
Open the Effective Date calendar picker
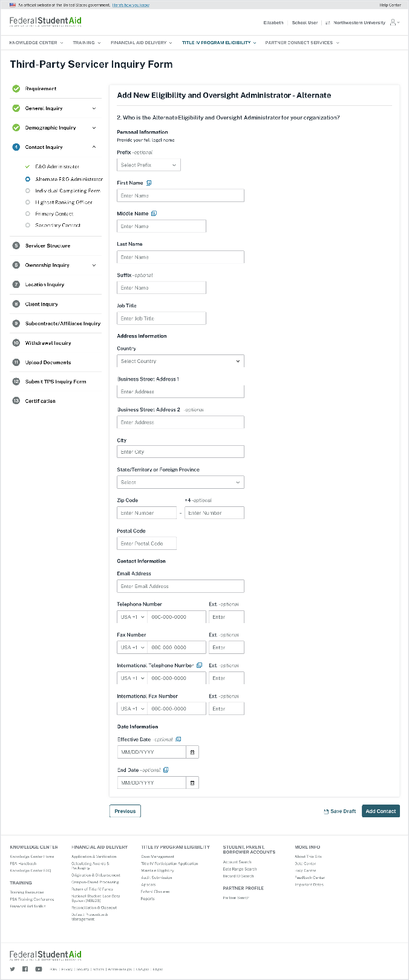(192, 752)
